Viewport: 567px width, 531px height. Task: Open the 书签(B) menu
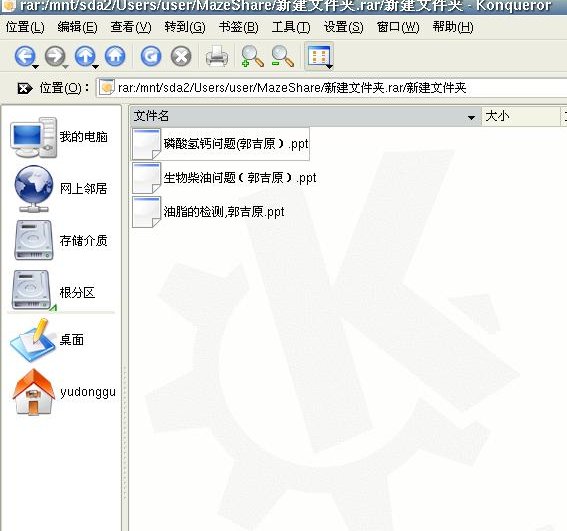(238, 27)
